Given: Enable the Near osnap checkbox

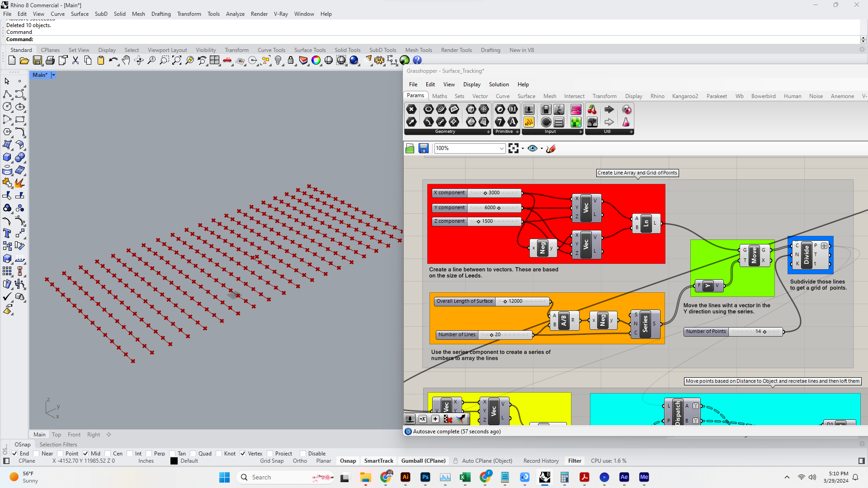Looking at the screenshot, I should coord(36,454).
